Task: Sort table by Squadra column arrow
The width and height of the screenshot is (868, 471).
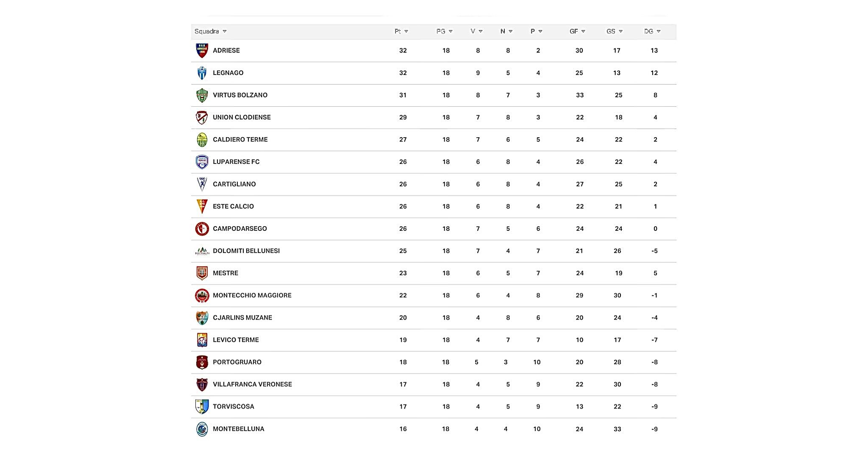Action: coord(225,31)
